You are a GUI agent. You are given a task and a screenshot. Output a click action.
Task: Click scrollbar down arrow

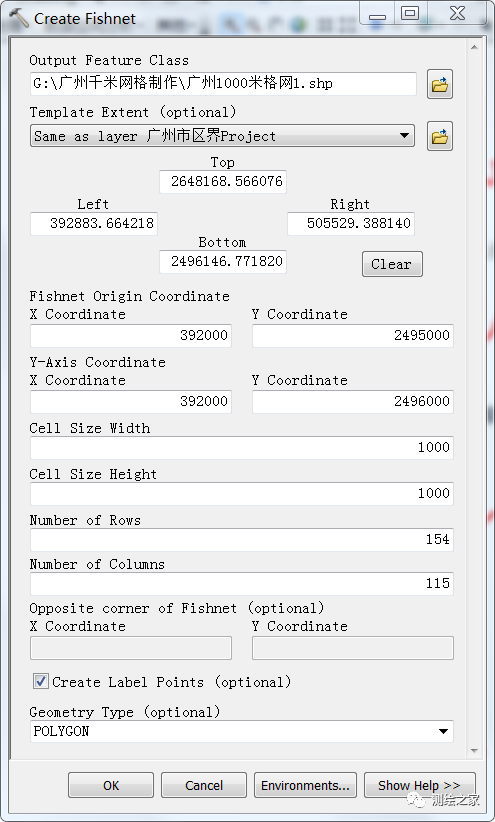[x=474, y=751]
